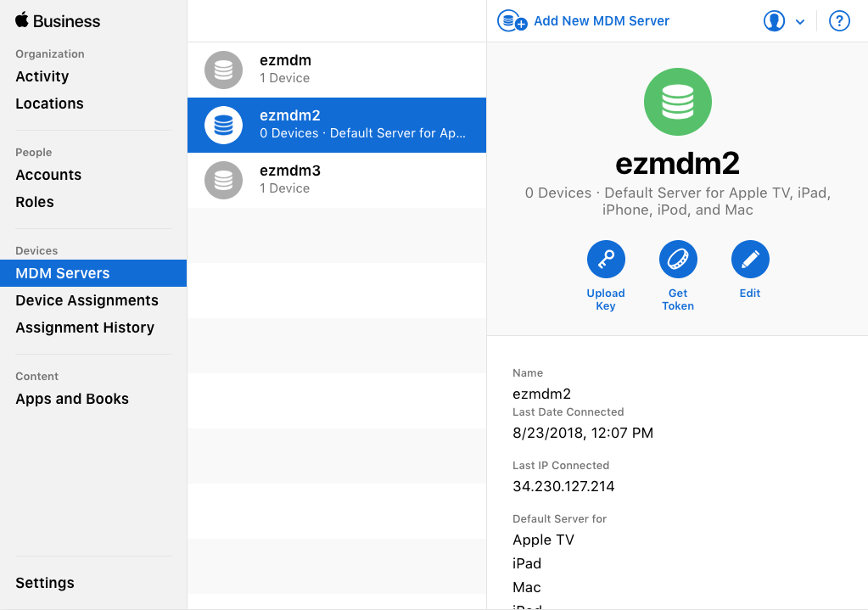Open MDM Servers in the sidebar
This screenshot has height=610, width=868.
tap(61, 272)
